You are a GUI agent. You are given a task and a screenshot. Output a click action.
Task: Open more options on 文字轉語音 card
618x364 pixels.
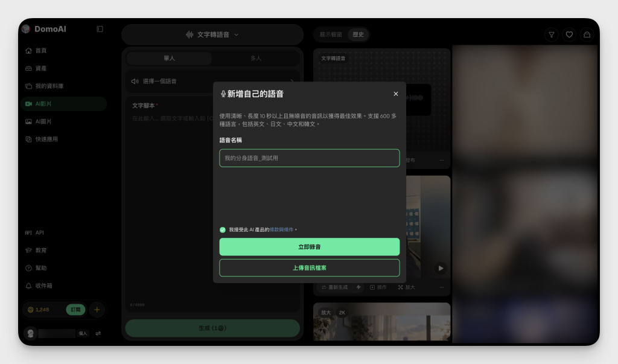pos(441,160)
